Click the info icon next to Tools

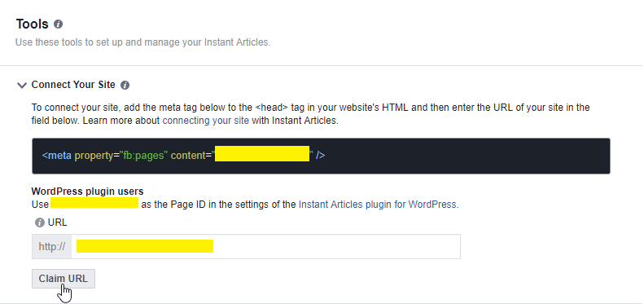pos(59,24)
